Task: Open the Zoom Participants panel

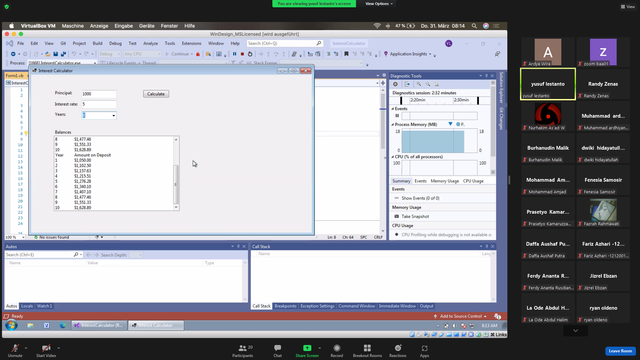Action: [243, 350]
